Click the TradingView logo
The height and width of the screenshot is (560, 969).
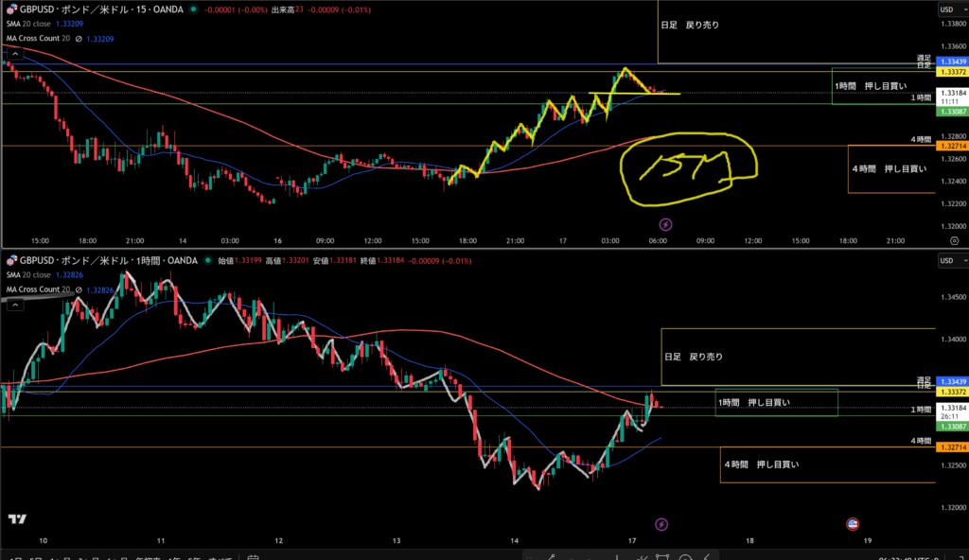click(16, 518)
